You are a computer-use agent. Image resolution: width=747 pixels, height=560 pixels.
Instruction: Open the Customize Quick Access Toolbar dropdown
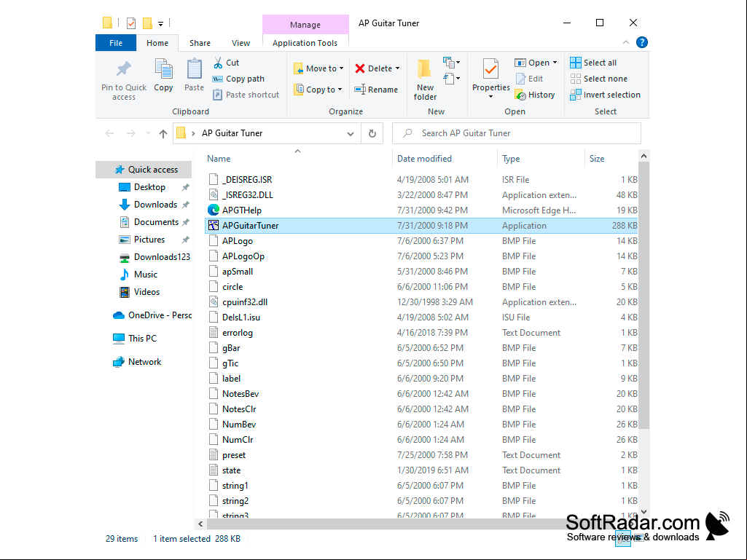tap(160, 23)
